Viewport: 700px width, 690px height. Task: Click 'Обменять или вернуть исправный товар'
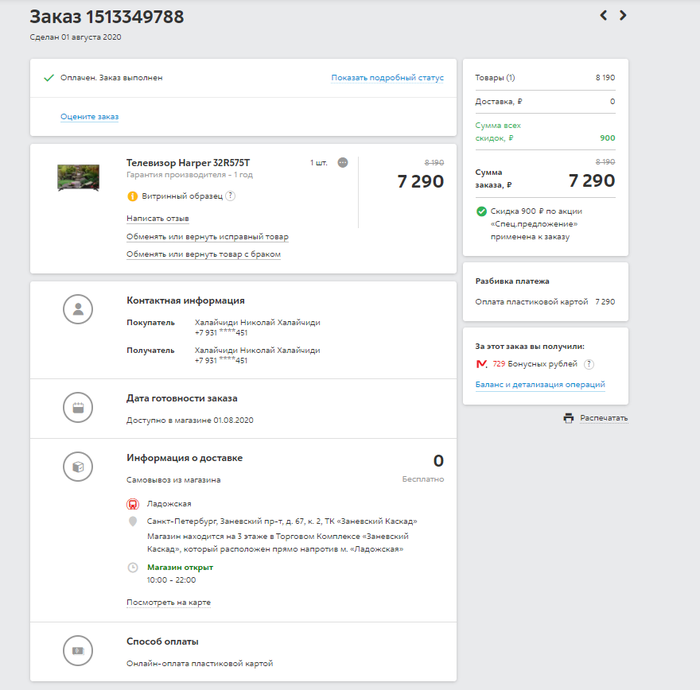point(207,237)
